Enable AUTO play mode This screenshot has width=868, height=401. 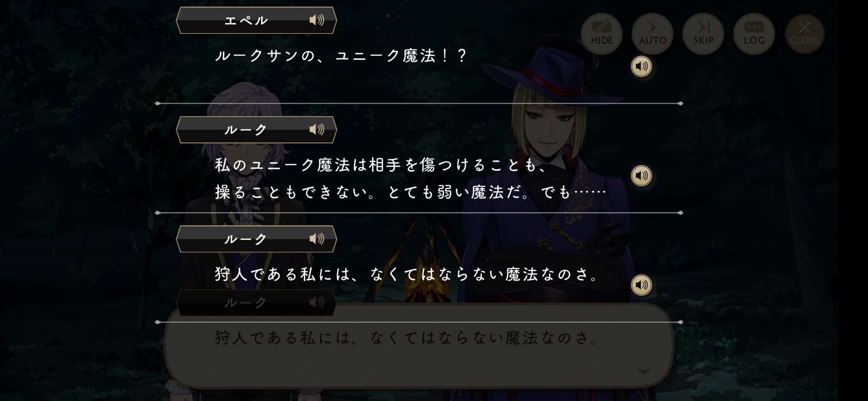652,33
